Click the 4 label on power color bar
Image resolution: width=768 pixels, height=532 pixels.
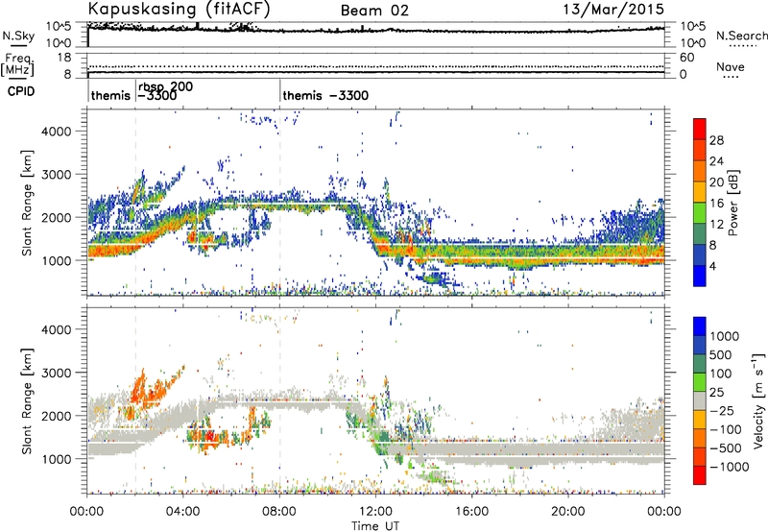pyautogui.click(x=713, y=267)
